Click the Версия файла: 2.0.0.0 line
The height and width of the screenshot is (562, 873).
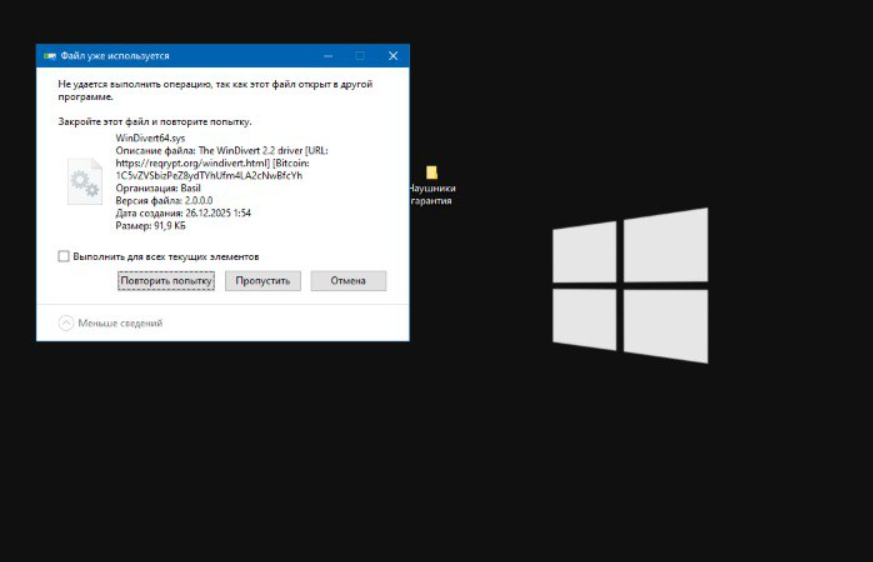click(x=164, y=201)
